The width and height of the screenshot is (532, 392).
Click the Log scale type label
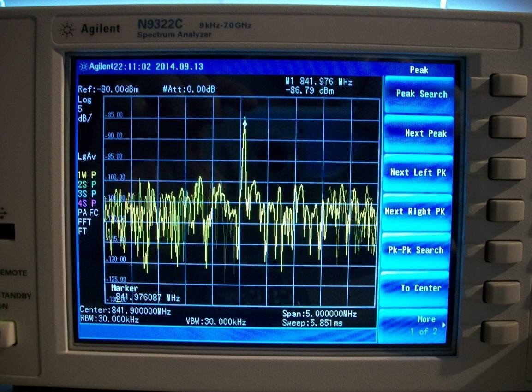coord(85,100)
